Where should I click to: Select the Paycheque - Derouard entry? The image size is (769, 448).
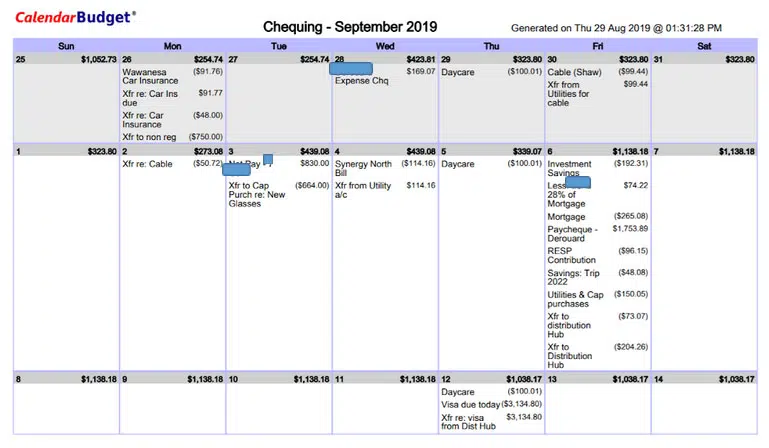pos(572,233)
